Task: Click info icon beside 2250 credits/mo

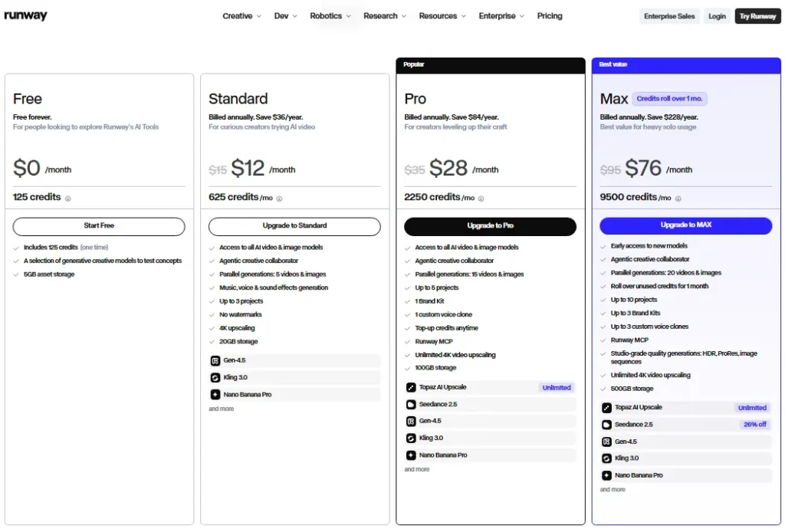Action: (481, 199)
